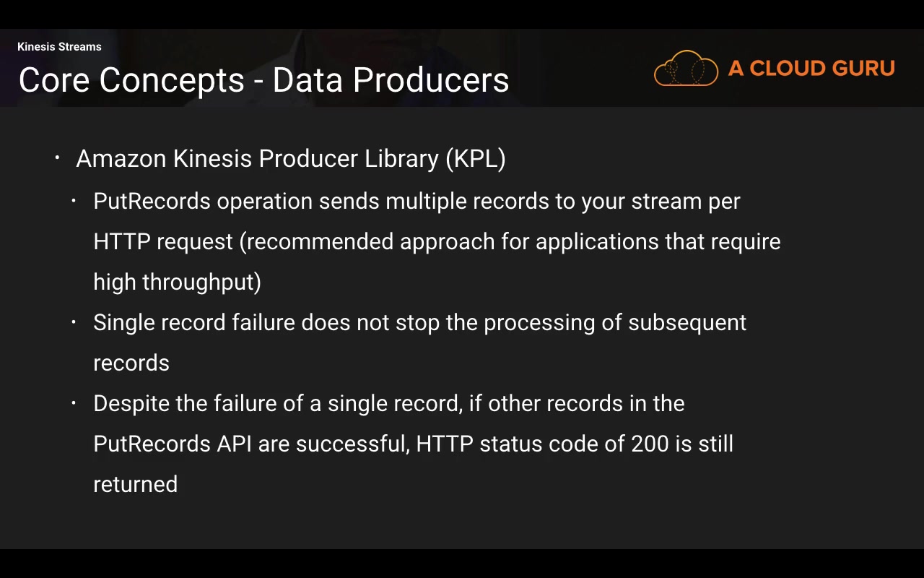Click the PutRecords API are successful line

pyautogui.click(x=413, y=444)
